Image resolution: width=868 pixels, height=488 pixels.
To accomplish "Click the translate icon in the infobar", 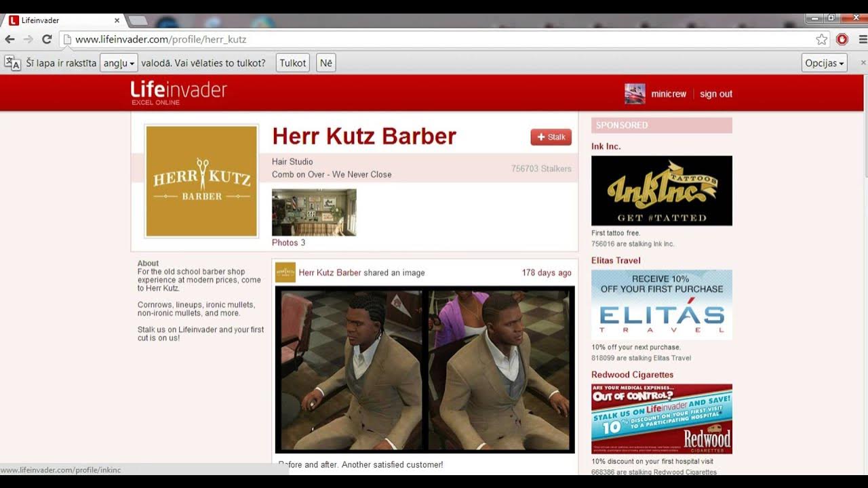I will (13, 63).
